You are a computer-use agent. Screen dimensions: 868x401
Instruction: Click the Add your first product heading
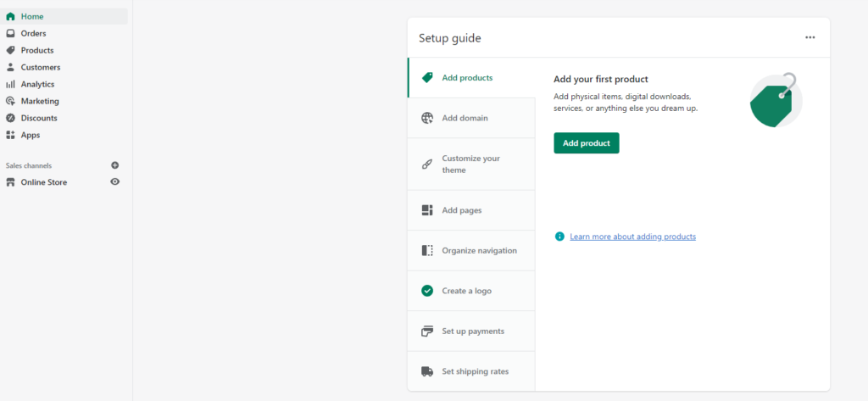pyautogui.click(x=601, y=79)
